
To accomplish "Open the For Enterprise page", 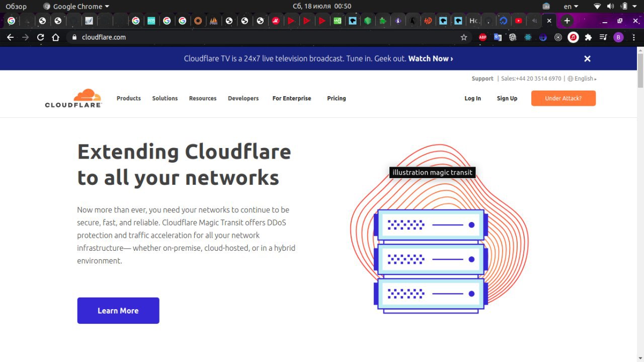I will [x=292, y=98].
